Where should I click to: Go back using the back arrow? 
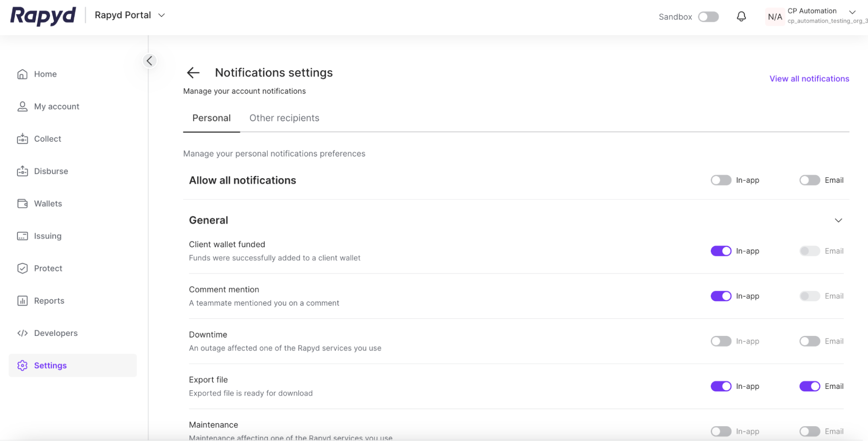coord(193,73)
